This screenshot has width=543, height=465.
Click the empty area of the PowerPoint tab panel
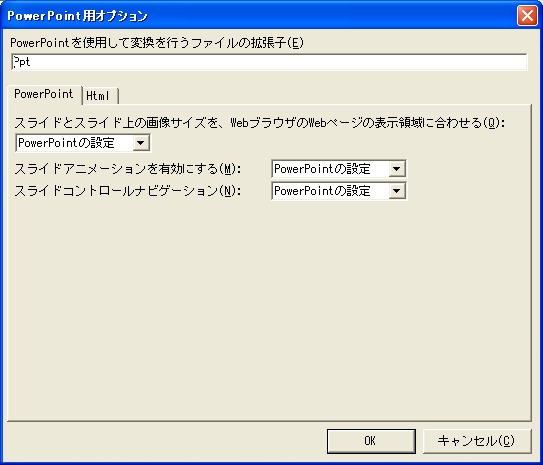[269, 308]
